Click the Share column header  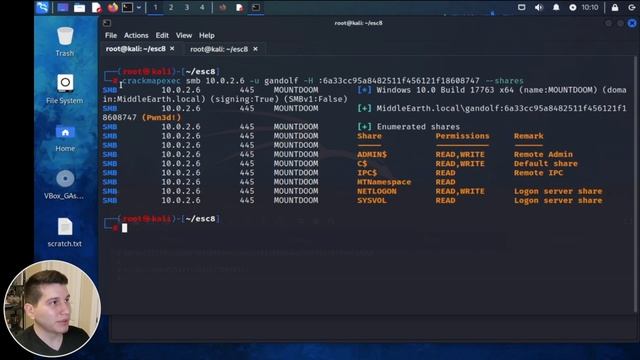369,136
